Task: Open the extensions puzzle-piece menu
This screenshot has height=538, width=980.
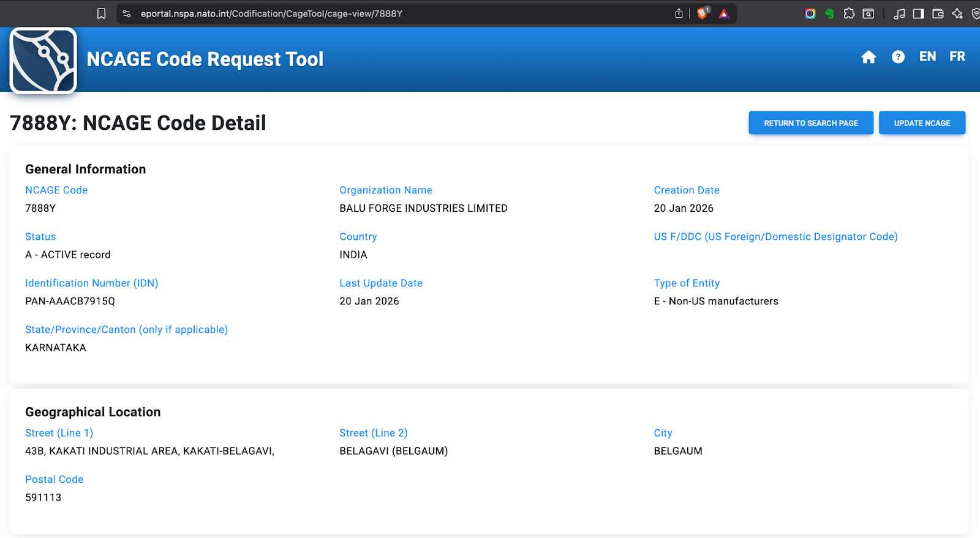Action: [x=849, y=13]
